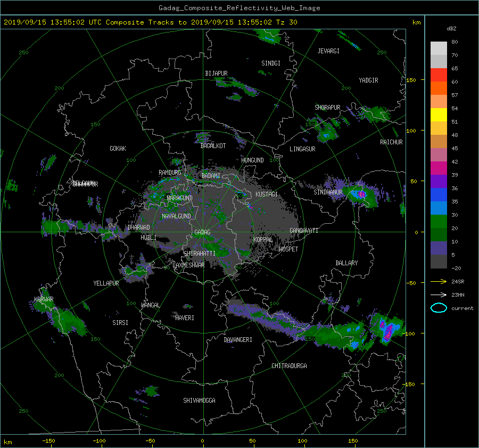
Task: Click the HUBLI label
Action: [148, 238]
